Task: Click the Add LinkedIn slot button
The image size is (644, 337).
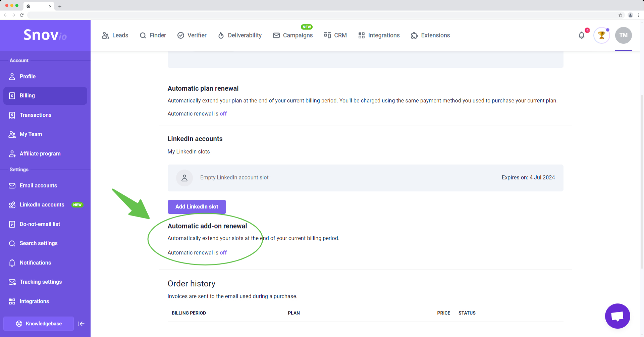Action: [197, 207]
